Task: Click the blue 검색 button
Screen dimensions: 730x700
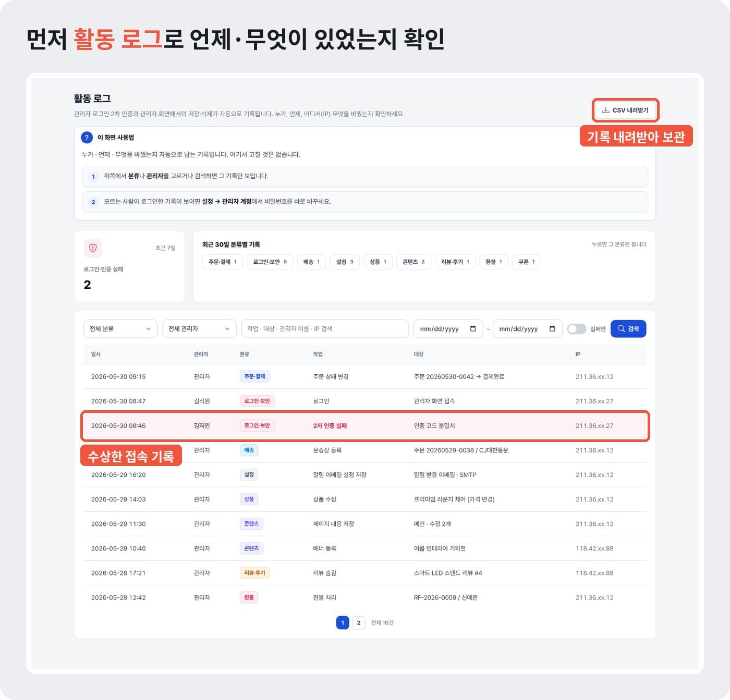Action: 628,329
